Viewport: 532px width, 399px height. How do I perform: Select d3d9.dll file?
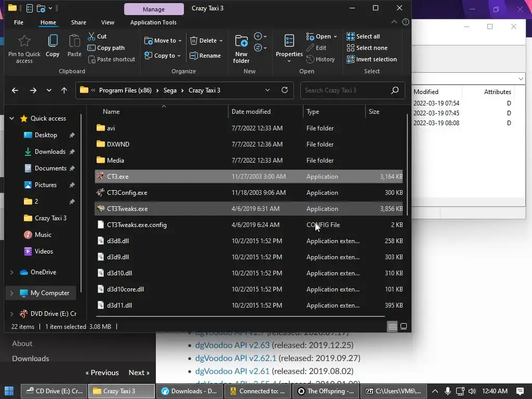click(249, 257)
